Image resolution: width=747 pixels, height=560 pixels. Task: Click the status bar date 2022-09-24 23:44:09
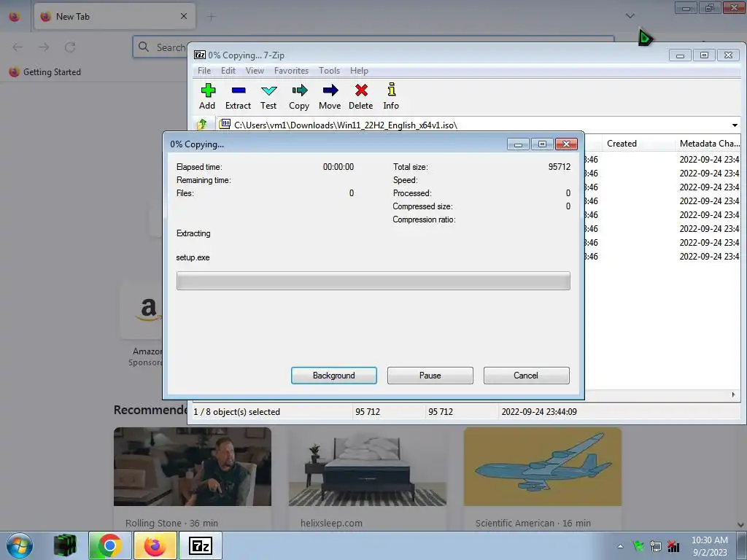[x=539, y=412]
